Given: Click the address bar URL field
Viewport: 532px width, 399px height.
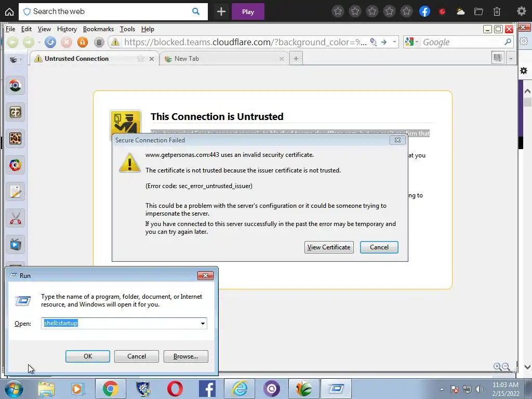Looking at the screenshot, I should [x=245, y=42].
